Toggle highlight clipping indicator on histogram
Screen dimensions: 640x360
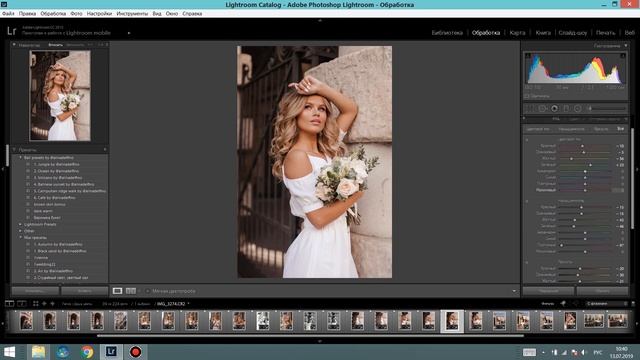coord(623,56)
